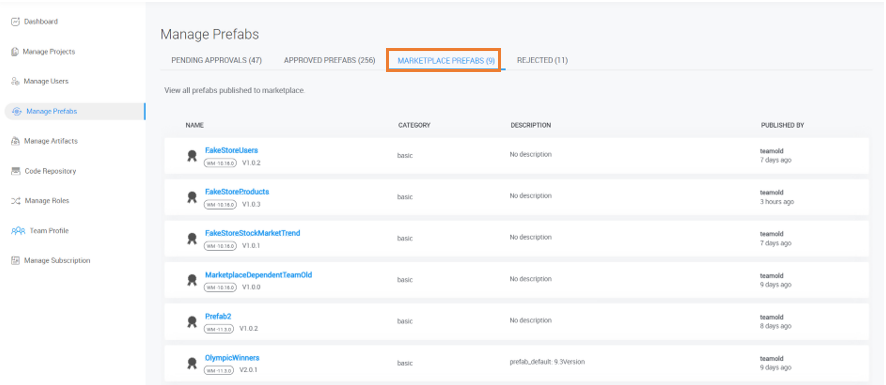Click the Team Profile group icon

[18, 231]
